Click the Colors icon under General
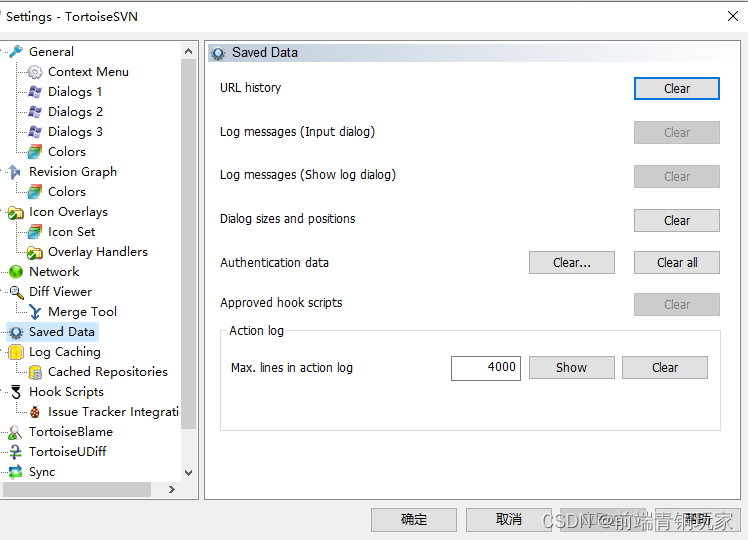 pyautogui.click(x=35, y=152)
